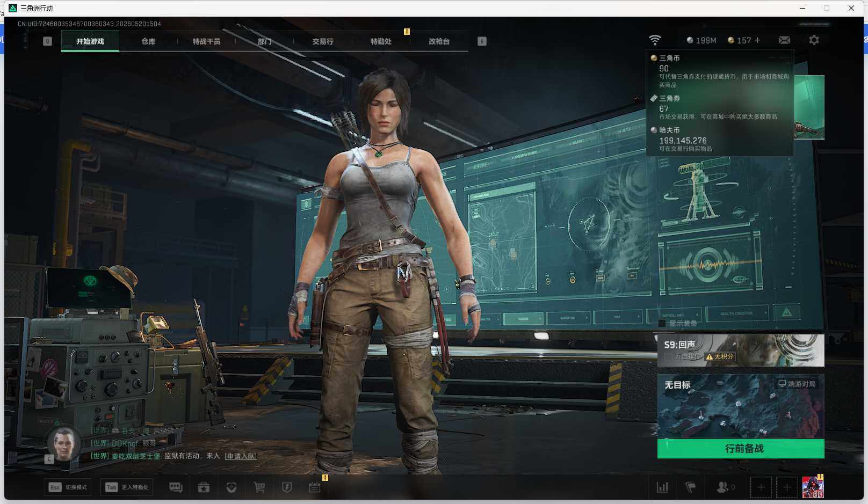This screenshot has width=868, height=504.
Task: Toggle the 开启排位 ranked checkbox
Action: click(668, 356)
